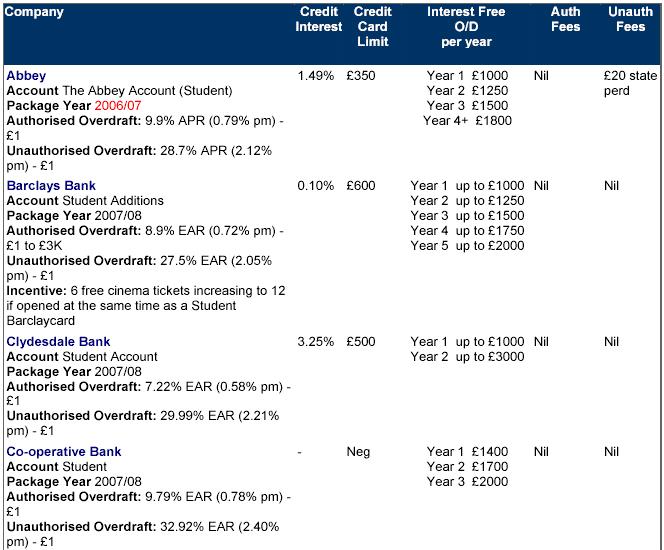Click Barclays Year 5 up to £2000
This screenshot has height=550, width=664.
(x=467, y=246)
